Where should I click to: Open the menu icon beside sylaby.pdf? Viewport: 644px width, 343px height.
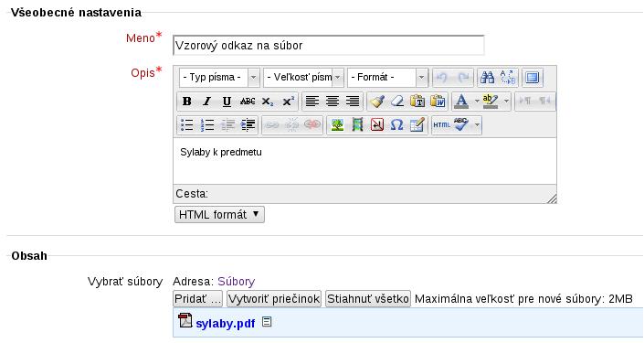pyautogui.click(x=267, y=322)
